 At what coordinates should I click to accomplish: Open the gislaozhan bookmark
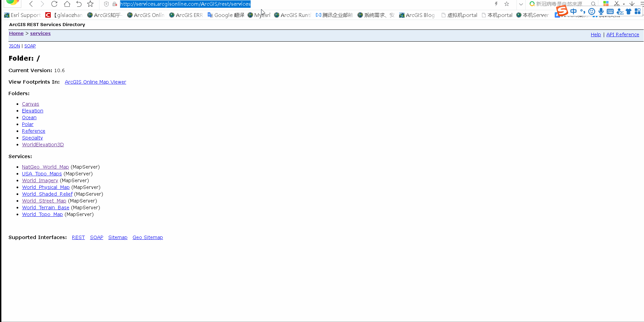(x=64, y=15)
